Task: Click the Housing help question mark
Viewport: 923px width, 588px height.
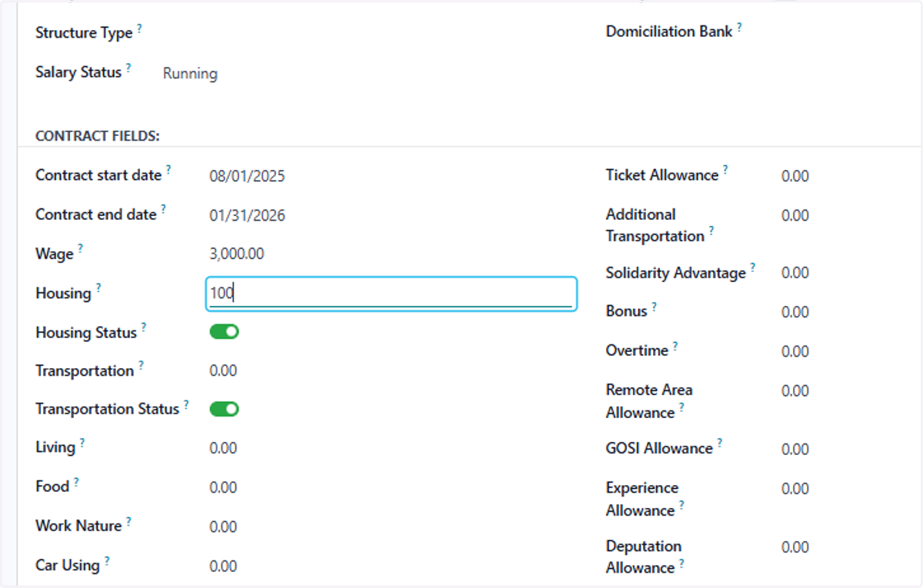Action: [98, 288]
